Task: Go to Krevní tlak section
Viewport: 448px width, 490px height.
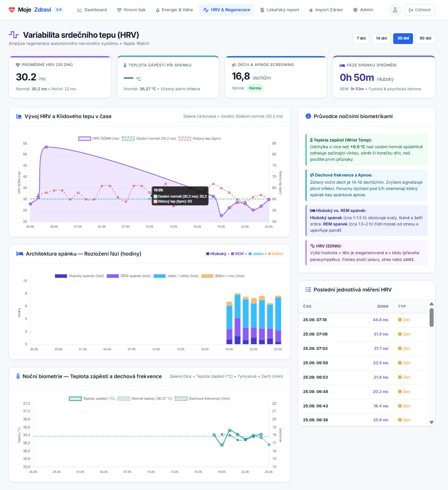Action: tap(131, 10)
